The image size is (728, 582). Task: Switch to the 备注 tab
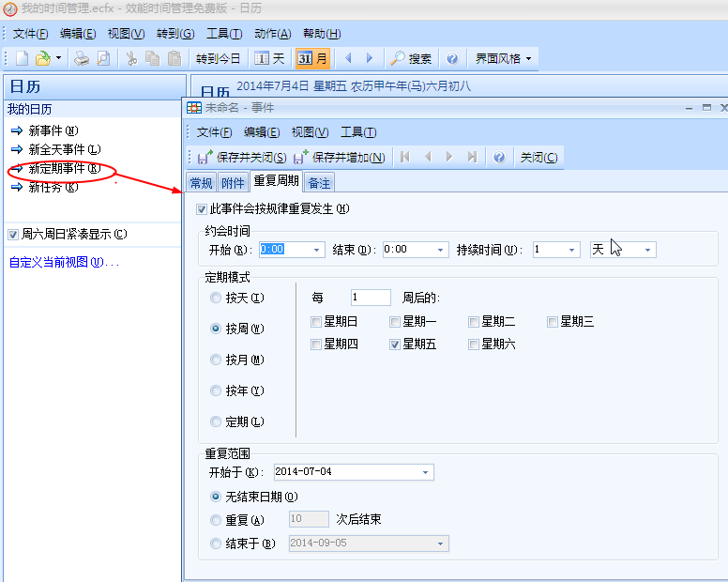[319, 183]
